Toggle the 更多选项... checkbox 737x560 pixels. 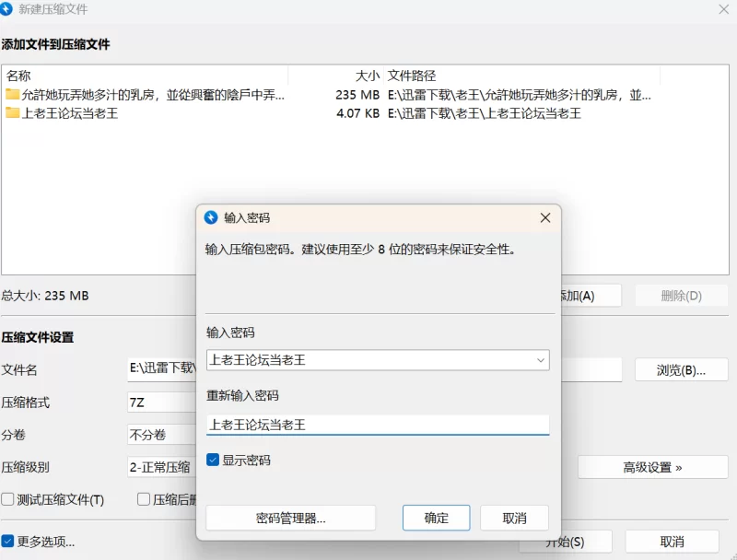(7, 542)
